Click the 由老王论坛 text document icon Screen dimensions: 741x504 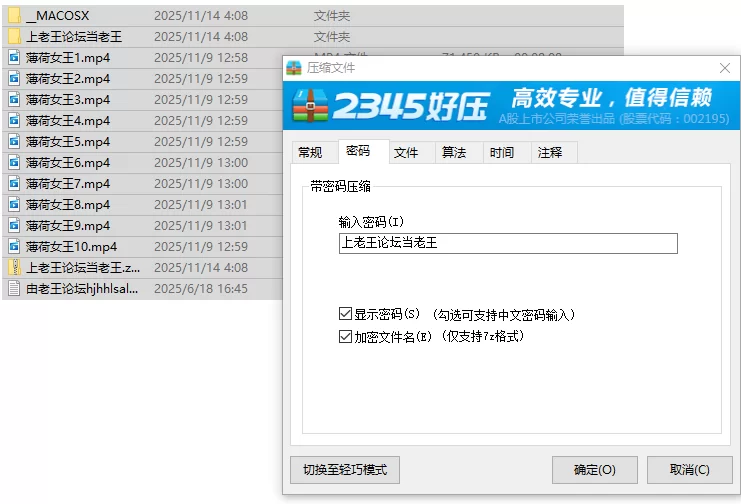tap(14, 289)
